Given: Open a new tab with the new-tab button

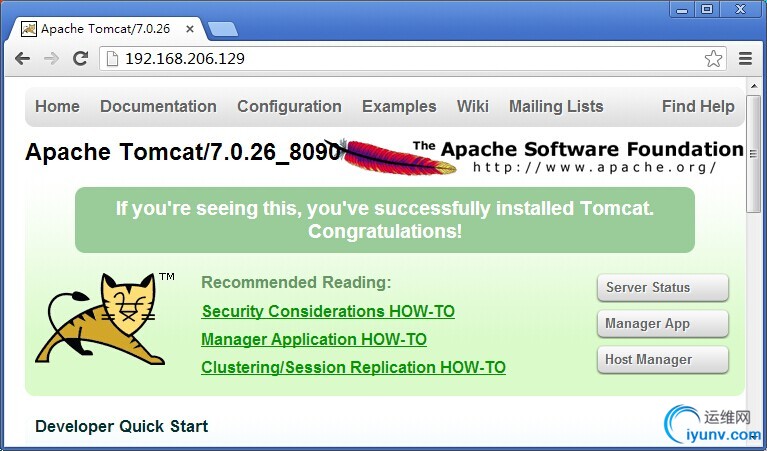Looking at the screenshot, I should [x=223, y=29].
